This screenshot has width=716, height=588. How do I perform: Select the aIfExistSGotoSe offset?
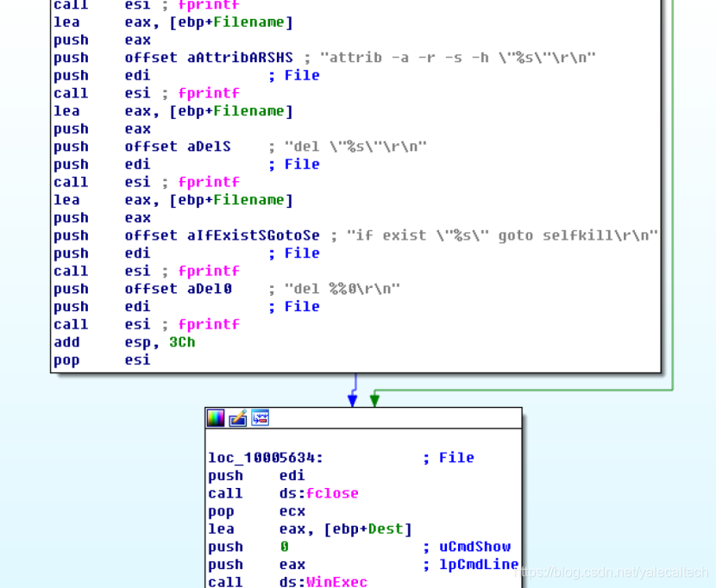point(254,235)
